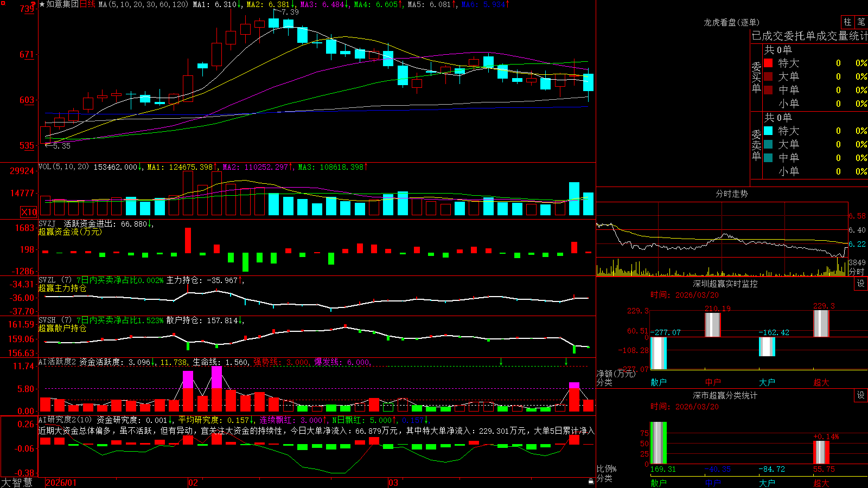The width and height of the screenshot is (868, 488).
Task: Click the VOL(5,10,20) indicator label
Action: click(63, 166)
